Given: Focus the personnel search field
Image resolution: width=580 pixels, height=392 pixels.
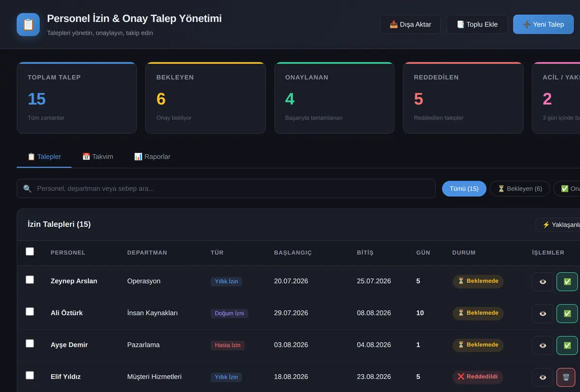Looking at the screenshot, I should pyautogui.click(x=226, y=189).
